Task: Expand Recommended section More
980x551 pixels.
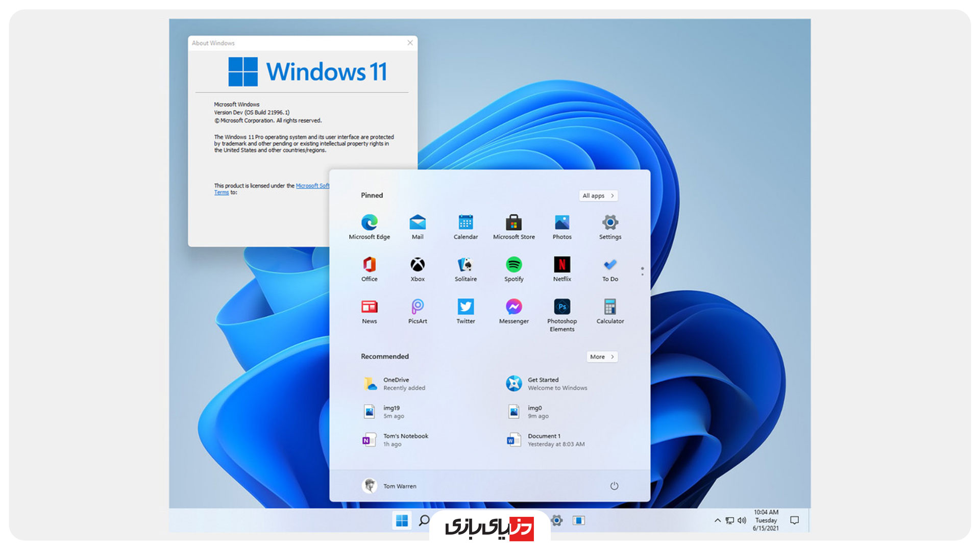Action: coord(602,357)
